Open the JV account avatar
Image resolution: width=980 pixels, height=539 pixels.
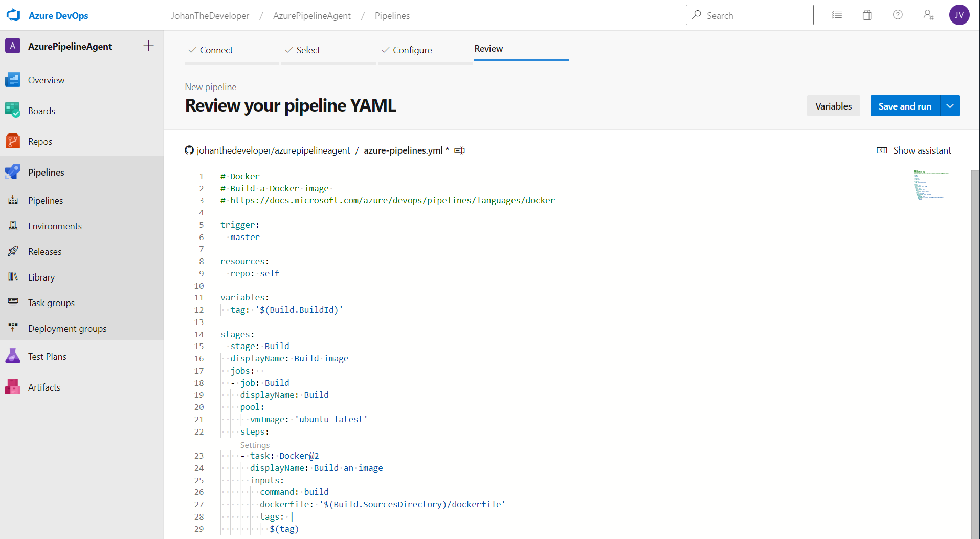pyautogui.click(x=959, y=15)
